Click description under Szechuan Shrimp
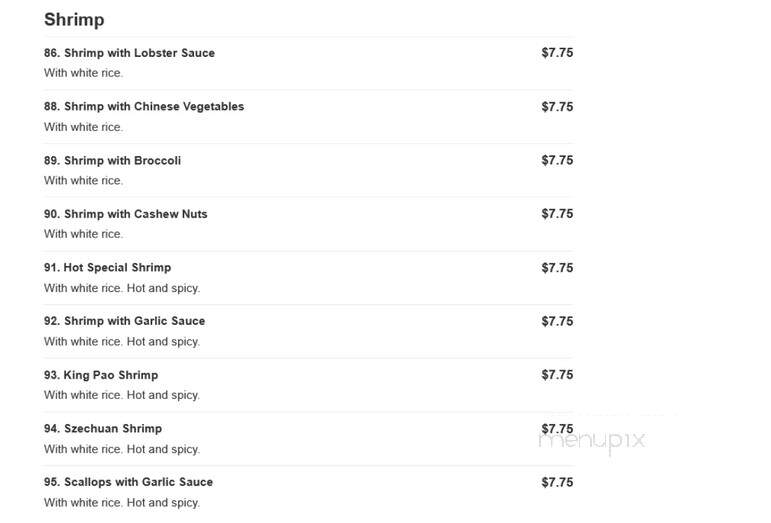The width and height of the screenshot is (771, 523). coord(122,449)
